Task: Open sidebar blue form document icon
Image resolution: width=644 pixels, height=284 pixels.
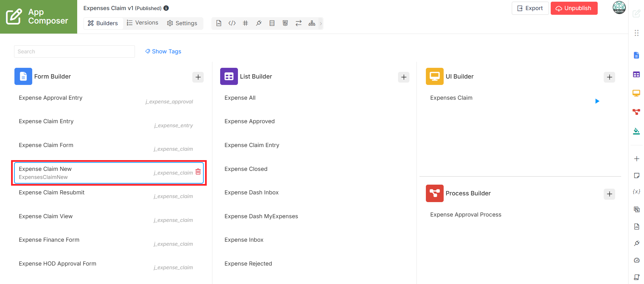Action: pyautogui.click(x=636, y=55)
